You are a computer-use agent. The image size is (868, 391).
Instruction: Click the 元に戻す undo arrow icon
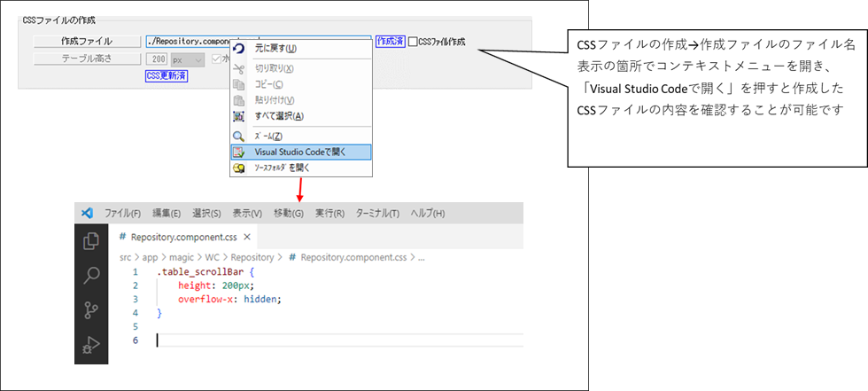[238, 48]
